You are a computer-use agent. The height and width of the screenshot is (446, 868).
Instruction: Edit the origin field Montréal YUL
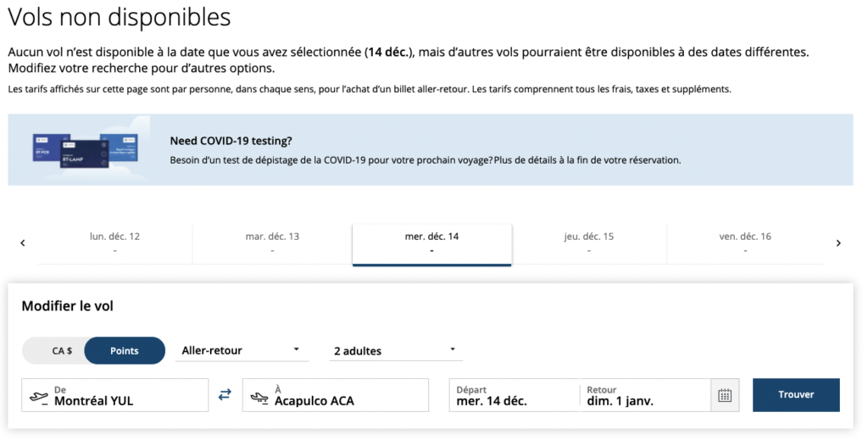(127, 396)
